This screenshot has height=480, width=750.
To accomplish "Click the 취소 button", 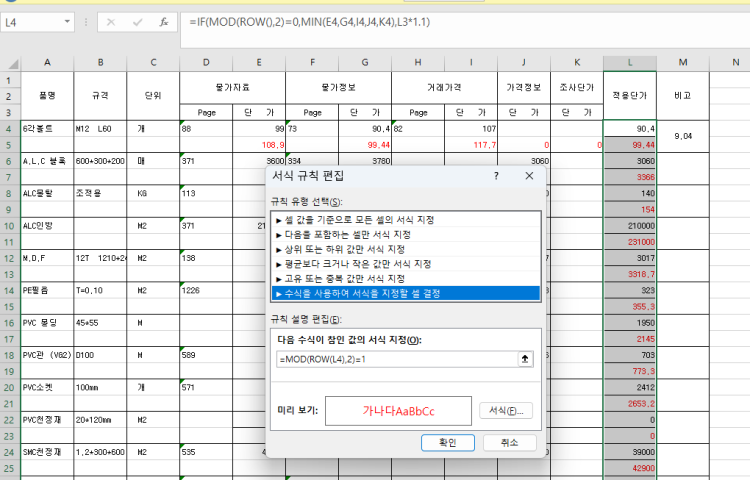I will point(509,443).
